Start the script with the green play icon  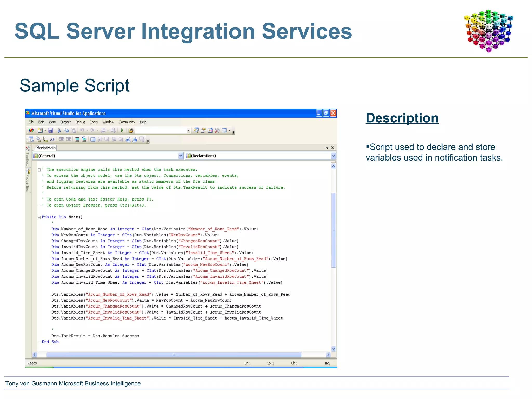122,130
